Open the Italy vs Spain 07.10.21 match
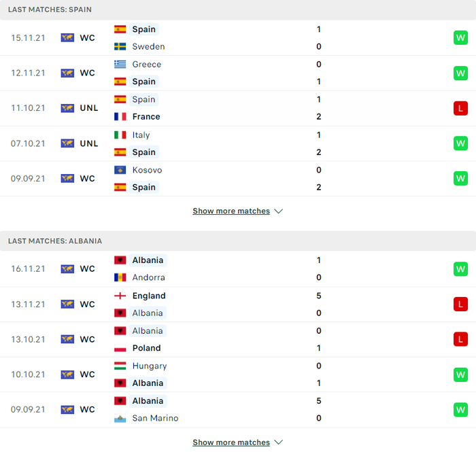The height and width of the screenshot is (452, 476). pos(238,143)
